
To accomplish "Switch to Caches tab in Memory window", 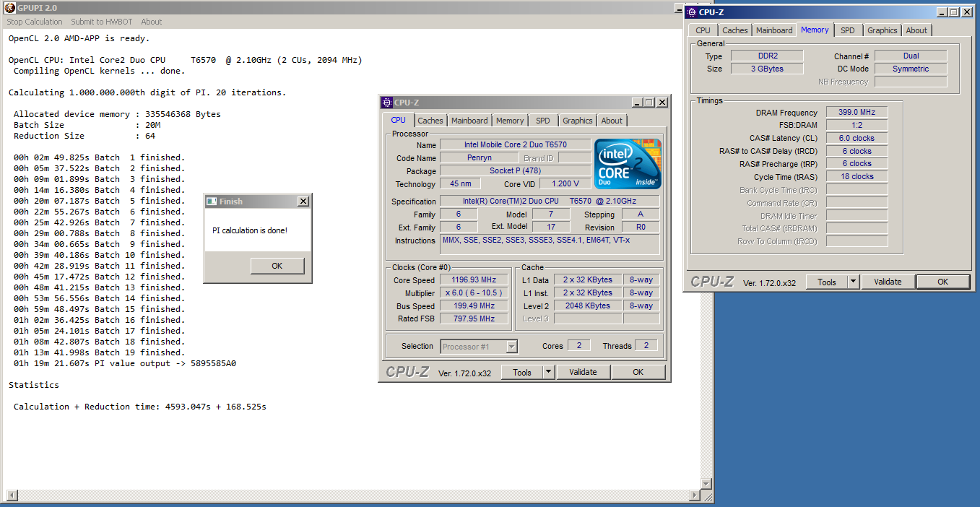I will tap(735, 30).
